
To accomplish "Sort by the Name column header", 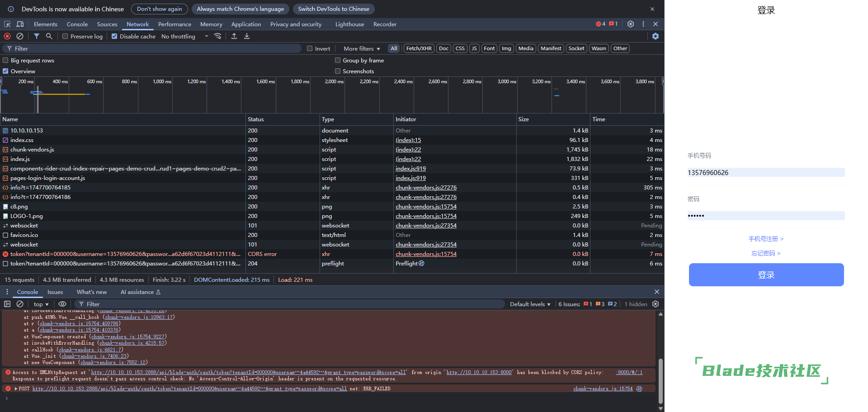I will pyautogui.click(x=123, y=119).
